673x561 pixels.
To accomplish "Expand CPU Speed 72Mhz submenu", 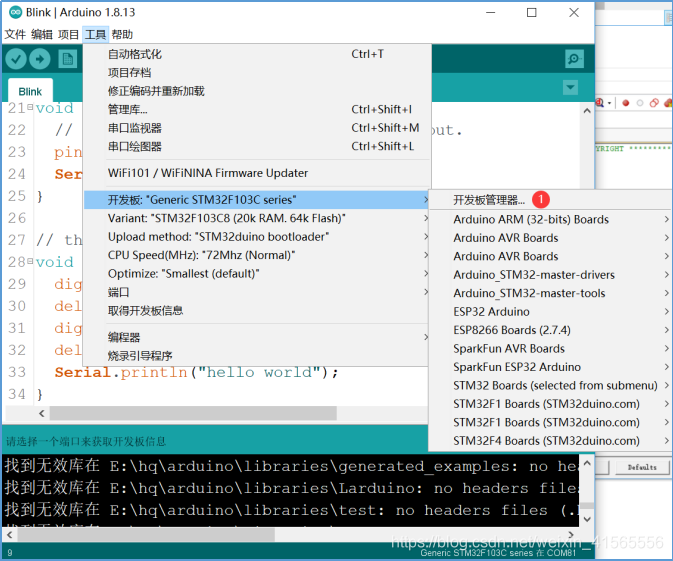I will 257,255.
